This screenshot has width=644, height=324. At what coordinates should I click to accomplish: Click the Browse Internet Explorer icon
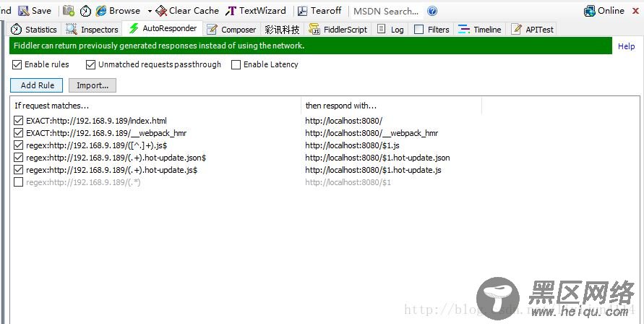pos(101,11)
